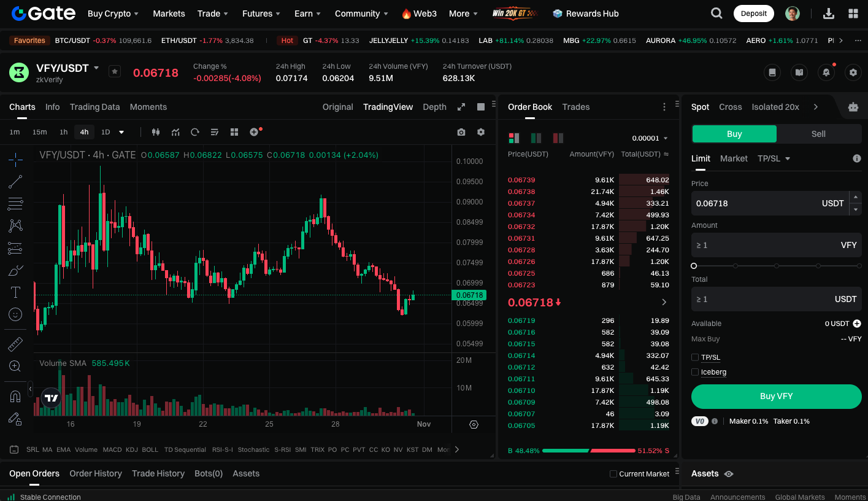868x501 pixels.
Task: Open the order book precision dropdown
Action: [650, 138]
